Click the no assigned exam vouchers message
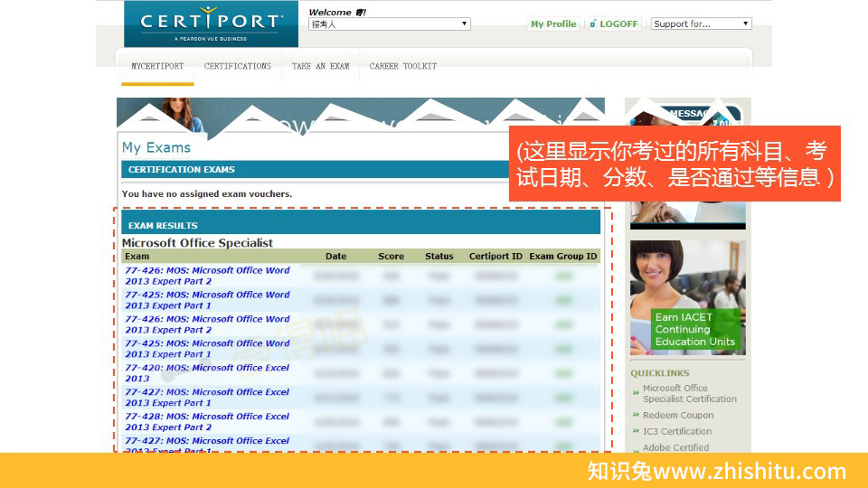868x488 pixels. click(x=207, y=193)
